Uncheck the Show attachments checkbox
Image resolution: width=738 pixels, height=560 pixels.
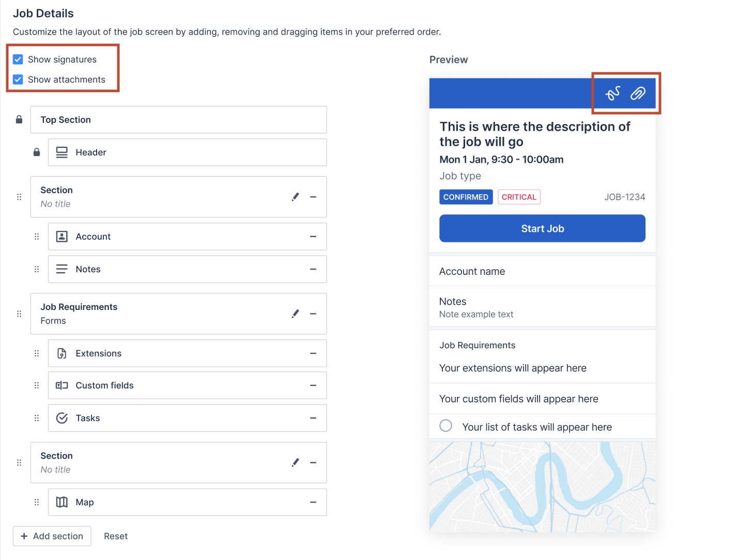click(18, 79)
